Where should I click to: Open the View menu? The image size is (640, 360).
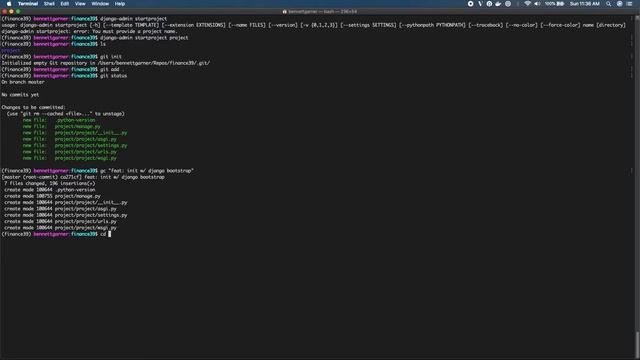80,4
